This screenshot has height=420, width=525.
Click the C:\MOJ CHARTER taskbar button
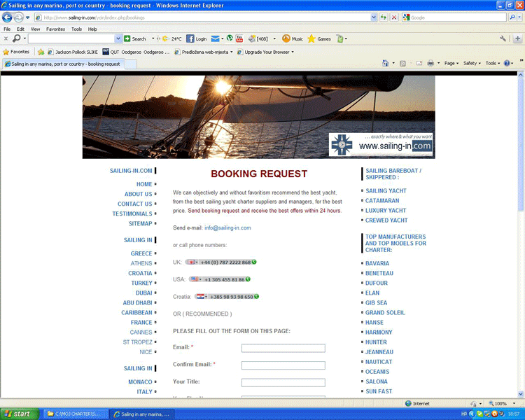point(76,414)
